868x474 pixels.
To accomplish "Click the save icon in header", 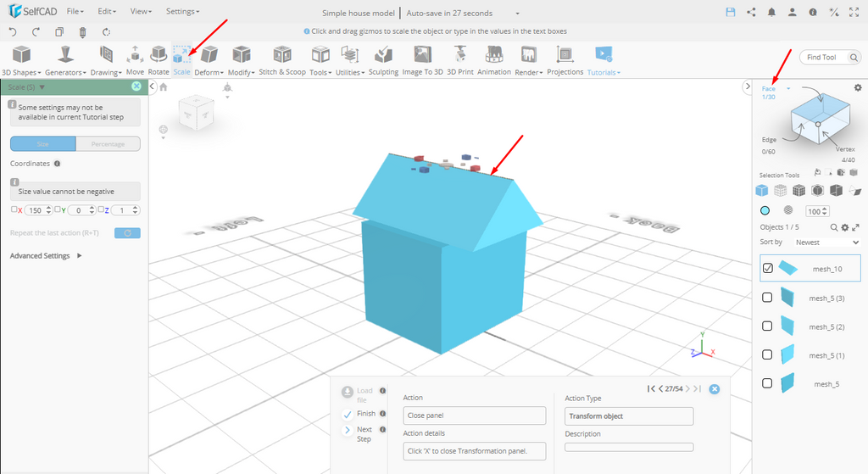I will pos(731,12).
